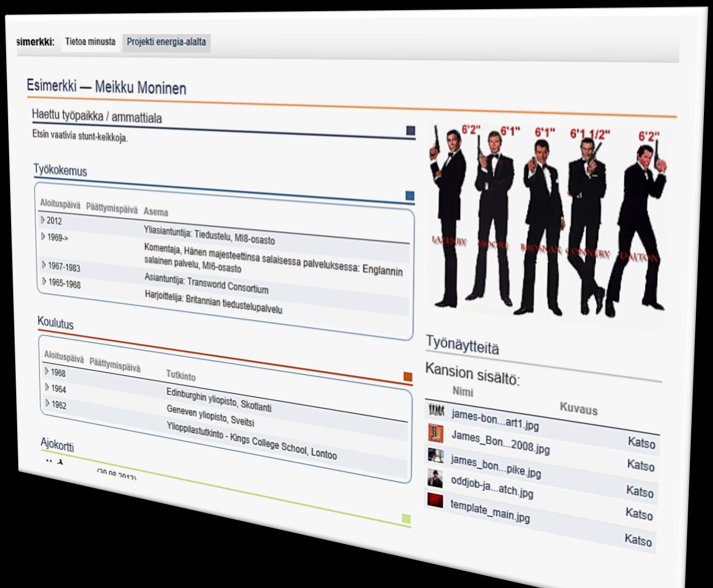Click Katso link for james_bon...pike.jpg
Screen dimensions: 713x588
[640, 491]
